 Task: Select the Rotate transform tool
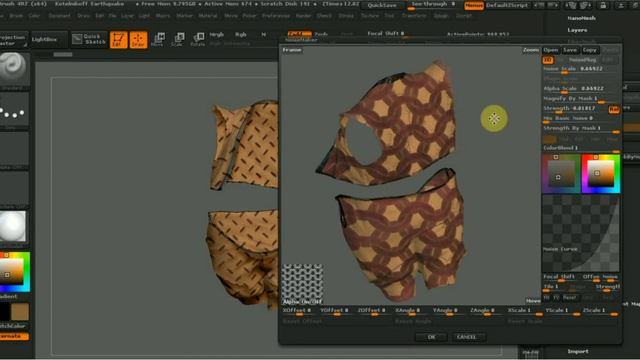click(x=198, y=40)
